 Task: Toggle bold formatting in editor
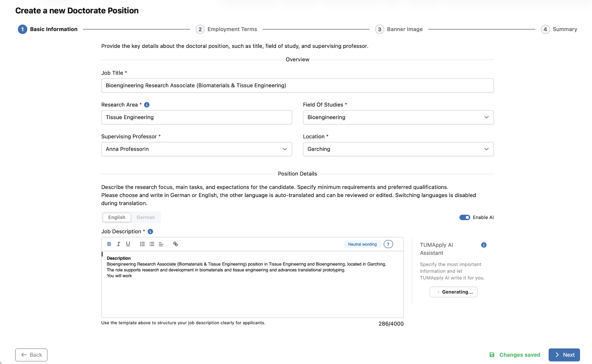tap(109, 244)
